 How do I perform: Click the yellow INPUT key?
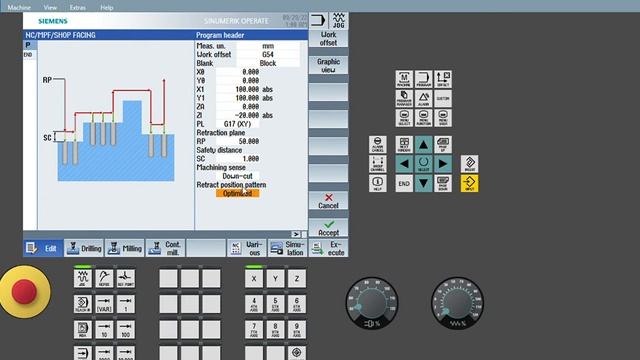pyautogui.click(x=469, y=183)
